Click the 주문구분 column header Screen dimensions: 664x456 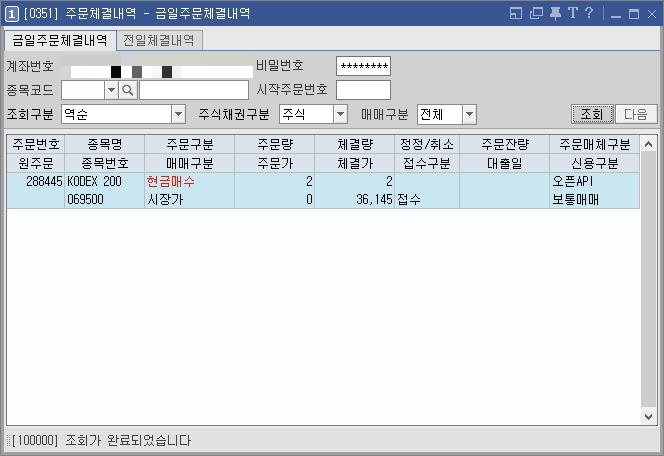(x=190, y=144)
